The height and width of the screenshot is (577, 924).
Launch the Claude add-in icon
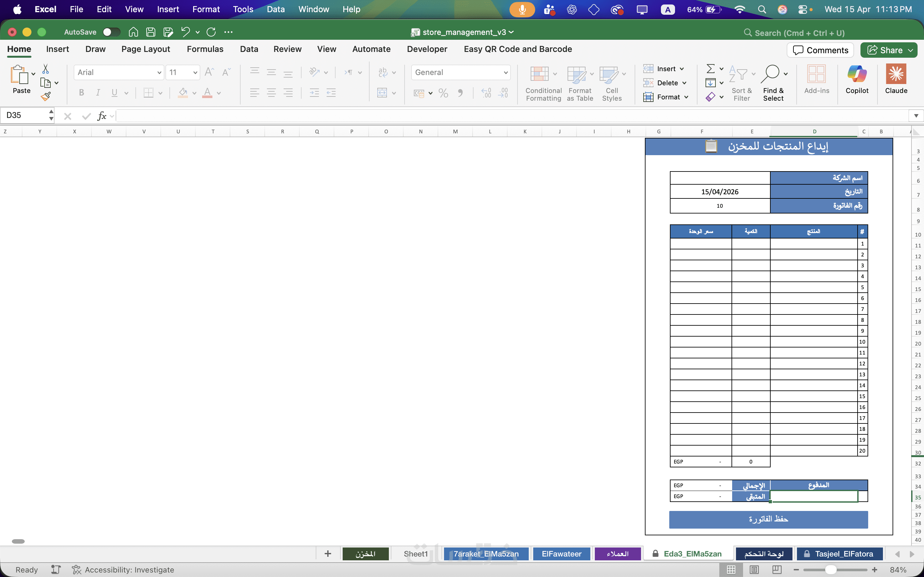pyautogui.click(x=896, y=74)
